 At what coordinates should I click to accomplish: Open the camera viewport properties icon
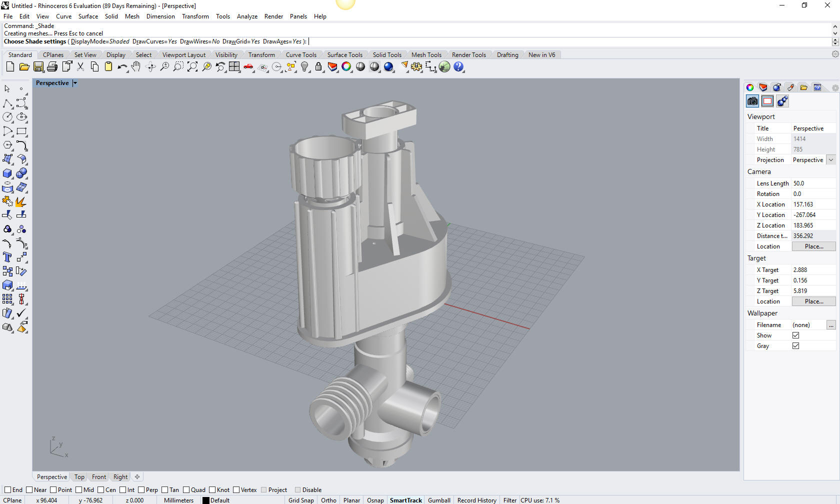(x=752, y=101)
